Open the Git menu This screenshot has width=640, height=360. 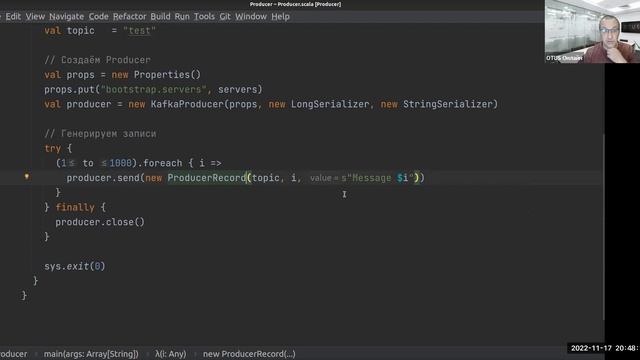(x=225, y=16)
